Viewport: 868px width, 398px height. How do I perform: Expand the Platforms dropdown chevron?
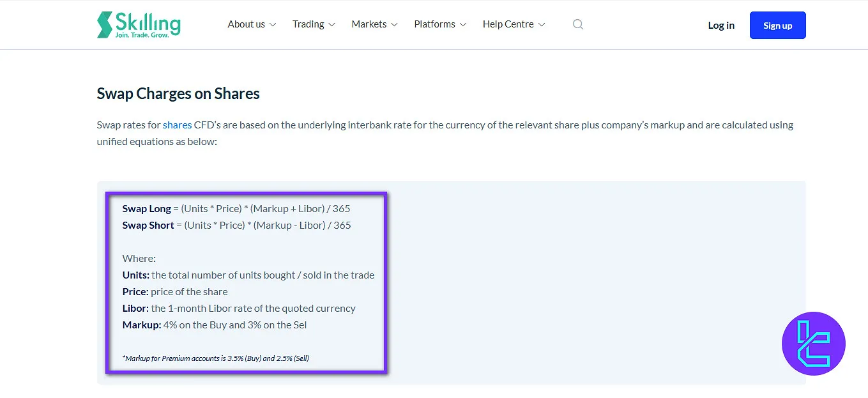463,25
